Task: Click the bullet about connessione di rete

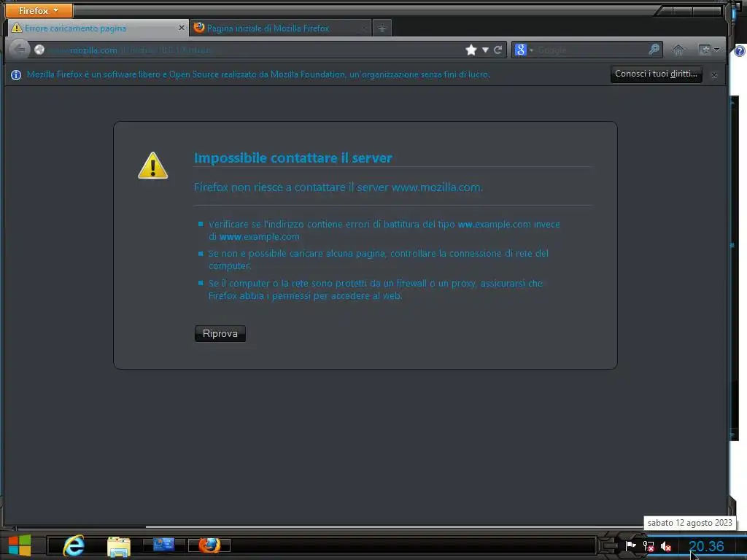Action: coord(379,260)
